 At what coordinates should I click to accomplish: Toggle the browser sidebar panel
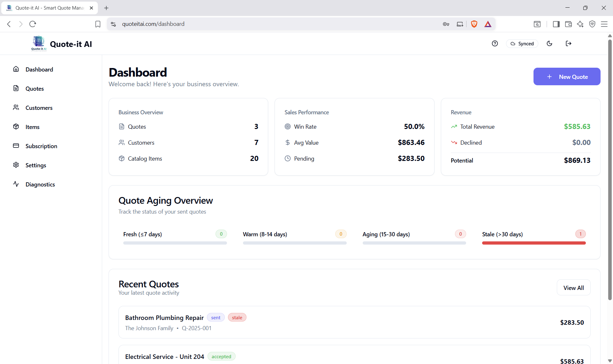tap(556, 24)
